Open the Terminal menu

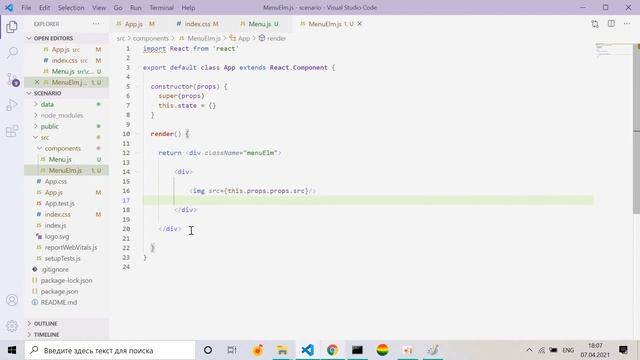pos(161,8)
